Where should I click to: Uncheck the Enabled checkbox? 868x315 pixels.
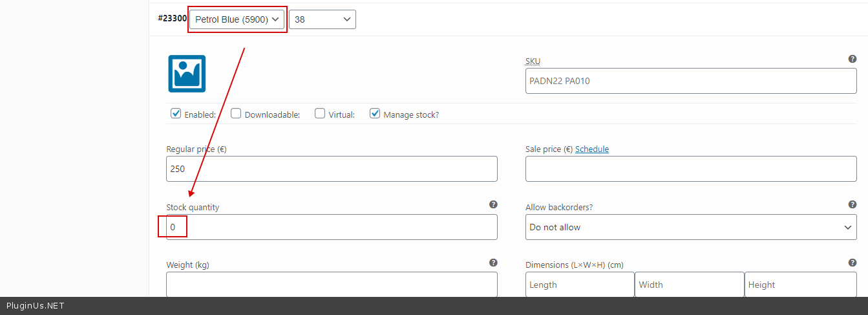176,114
